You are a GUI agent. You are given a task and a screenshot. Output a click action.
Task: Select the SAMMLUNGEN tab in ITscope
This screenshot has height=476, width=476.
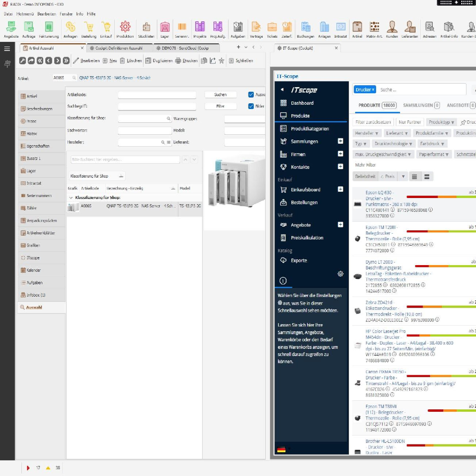pos(421,105)
